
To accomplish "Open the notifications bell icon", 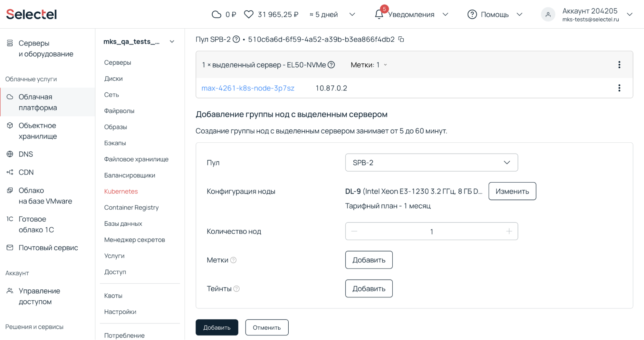I will 379,14.
